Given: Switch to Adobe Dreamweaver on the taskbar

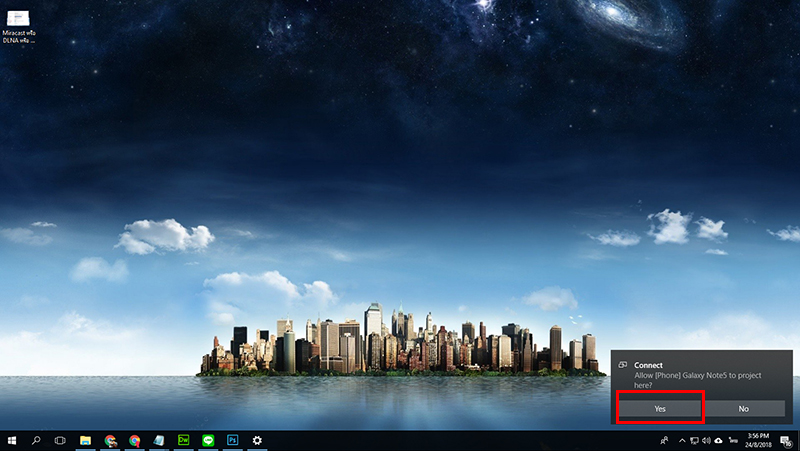Looking at the screenshot, I should 183,440.
